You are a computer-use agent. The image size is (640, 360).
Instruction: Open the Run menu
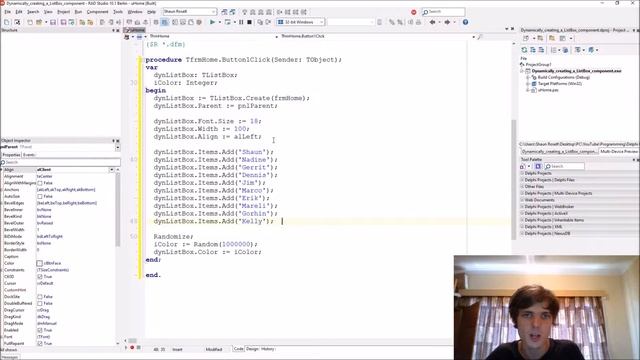(x=78, y=12)
